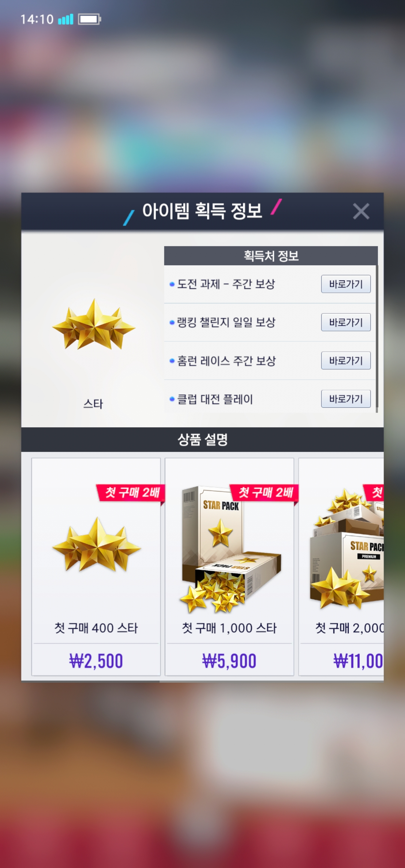Tap 바로가기 for 홈런 레이스 주간 보상
The image size is (405, 868).
pyautogui.click(x=346, y=361)
